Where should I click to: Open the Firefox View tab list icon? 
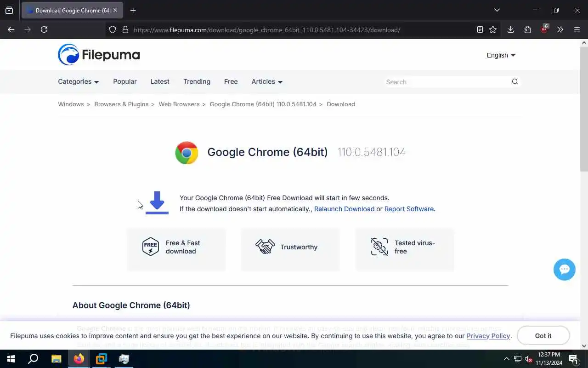tap(9, 10)
